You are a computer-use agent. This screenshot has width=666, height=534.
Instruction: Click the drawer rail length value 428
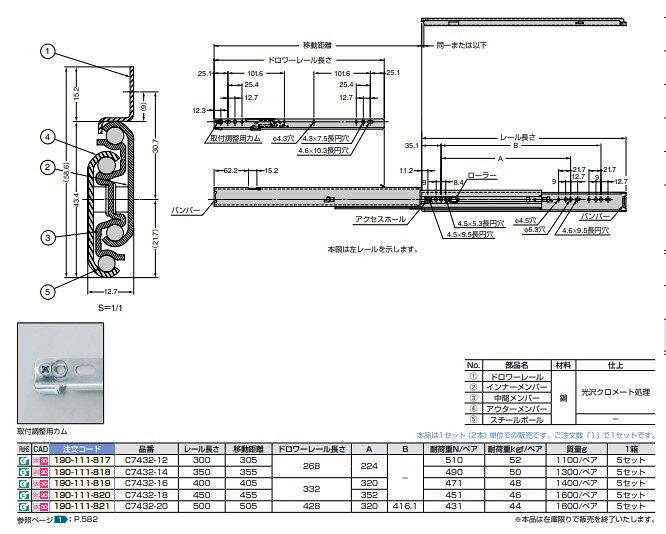pos(311,506)
